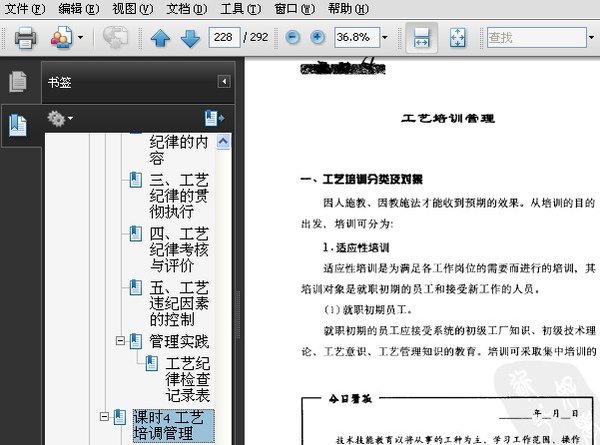
Task: Open the 帮助(H) menu
Action: tap(348, 8)
